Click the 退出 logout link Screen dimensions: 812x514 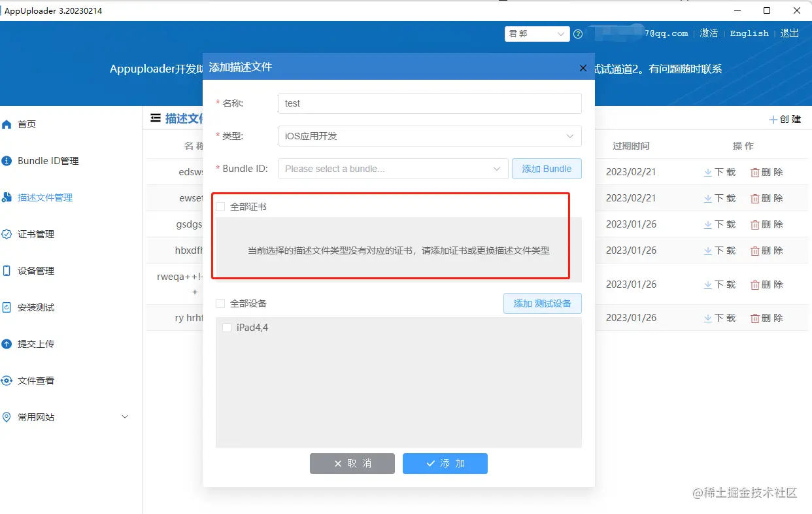click(790, 33)
